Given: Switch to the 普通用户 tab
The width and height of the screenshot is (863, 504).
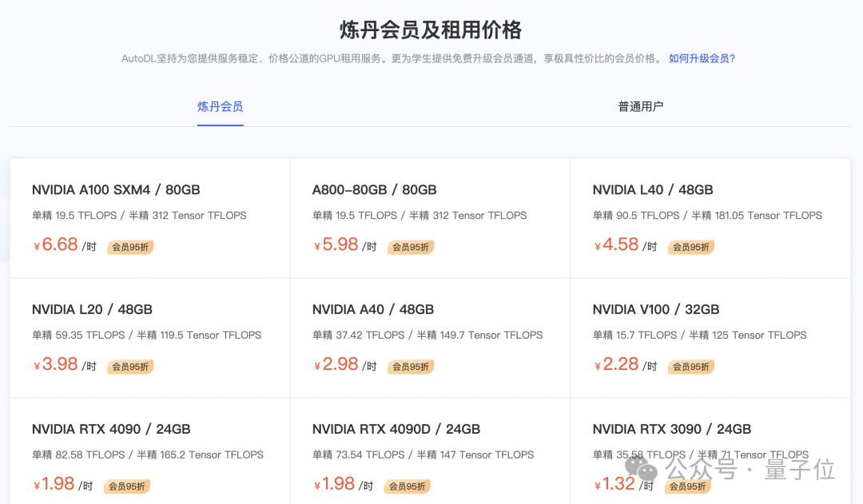Looking at the screenshot, I should 641,107.
